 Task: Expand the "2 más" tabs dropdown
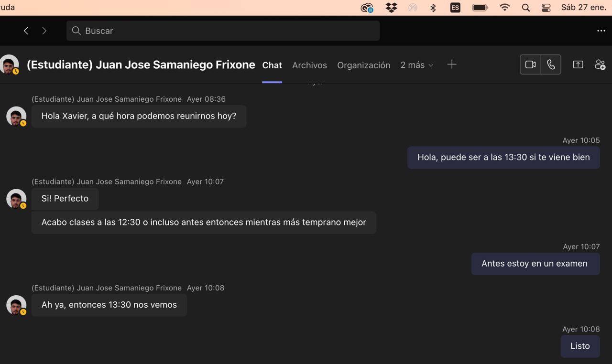coord(417,65)
